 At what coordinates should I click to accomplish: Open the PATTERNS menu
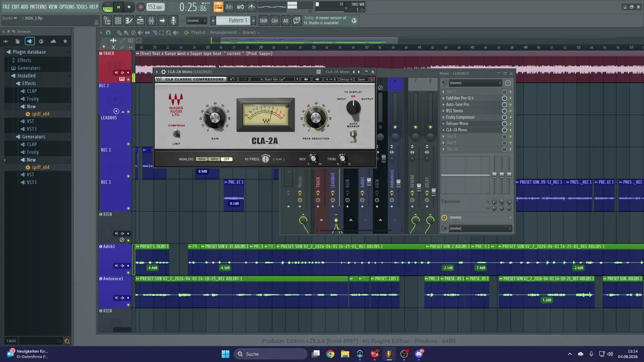(x=38, y=7)
